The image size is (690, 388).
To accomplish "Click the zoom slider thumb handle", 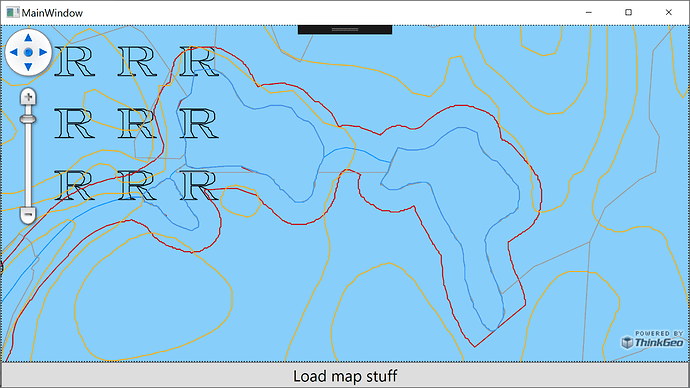I will [28, 119].
